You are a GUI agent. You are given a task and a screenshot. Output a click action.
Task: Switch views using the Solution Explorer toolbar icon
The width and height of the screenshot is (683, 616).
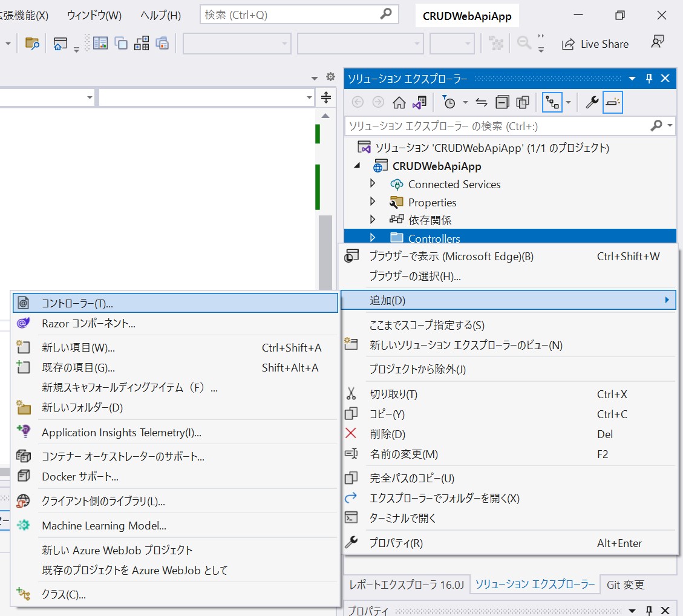(420, 103)
